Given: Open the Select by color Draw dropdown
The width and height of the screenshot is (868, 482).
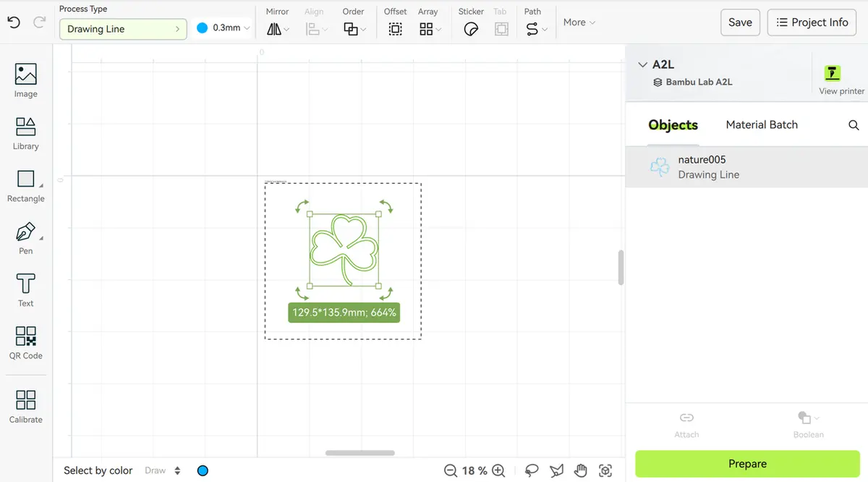Looking at the screenshot, I should click(162, 470).
